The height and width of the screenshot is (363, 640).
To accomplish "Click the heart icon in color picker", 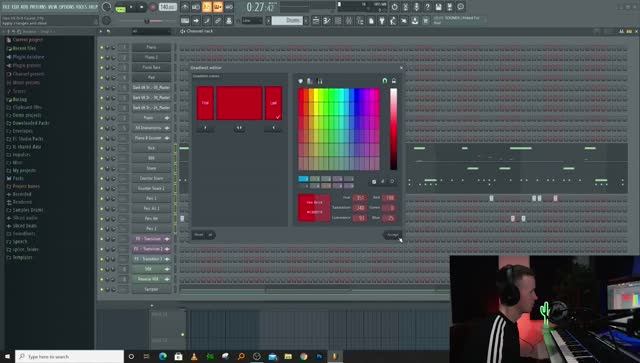I will tap(301, 81).
